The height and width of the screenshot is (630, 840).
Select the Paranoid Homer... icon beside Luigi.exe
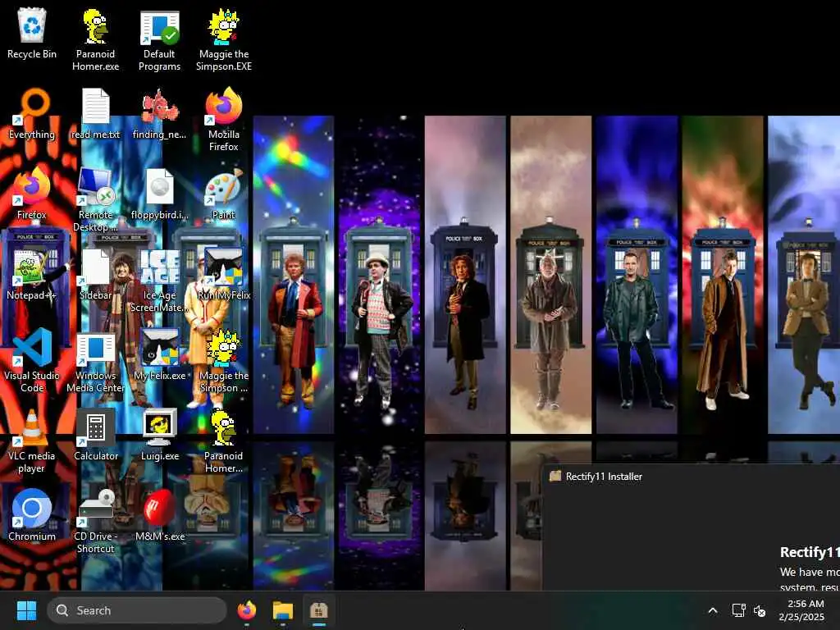[223, 441]
